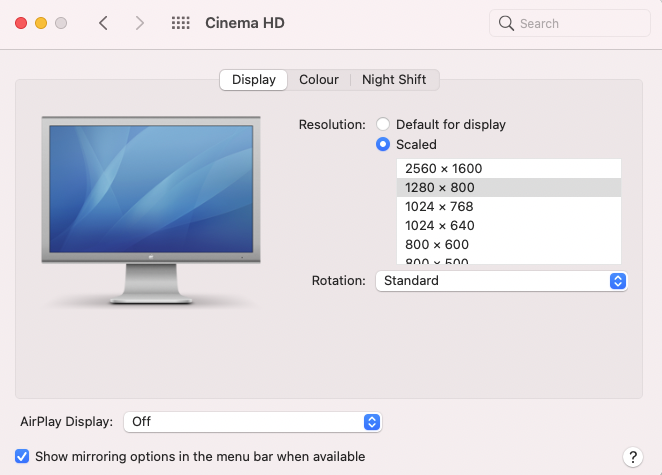Select the Scaled resolution radio button
The width and height of the screenshot is (662, 475).
[383, 144]
